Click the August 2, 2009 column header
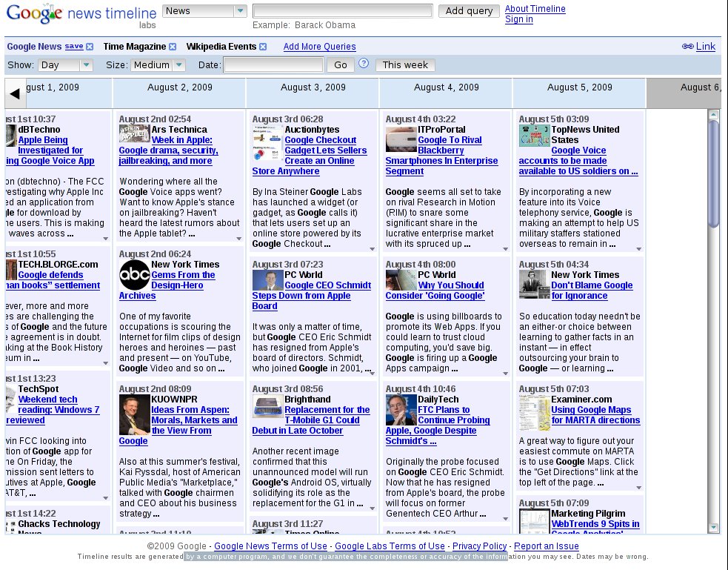The height and width of the screenshot is (570, 728). [x=180, y=93]
